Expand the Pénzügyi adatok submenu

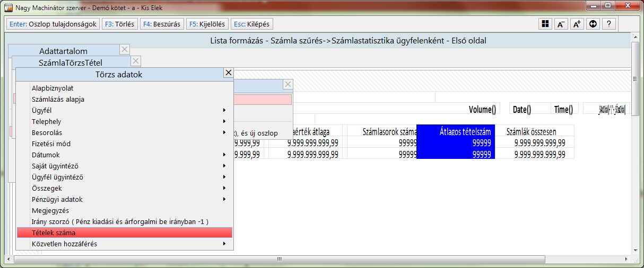click(x=124, y=199)
